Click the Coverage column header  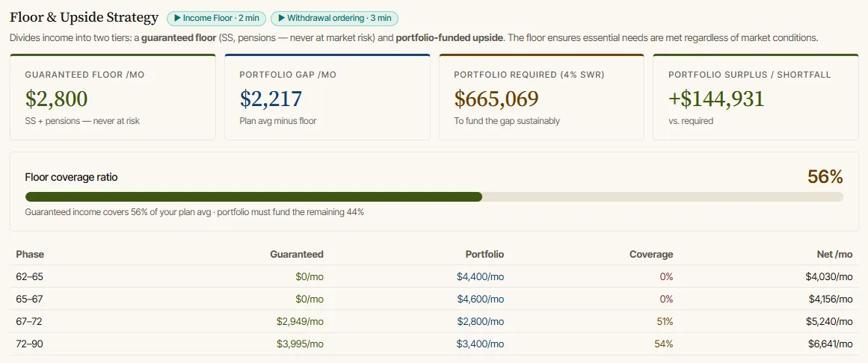[651, 255]
